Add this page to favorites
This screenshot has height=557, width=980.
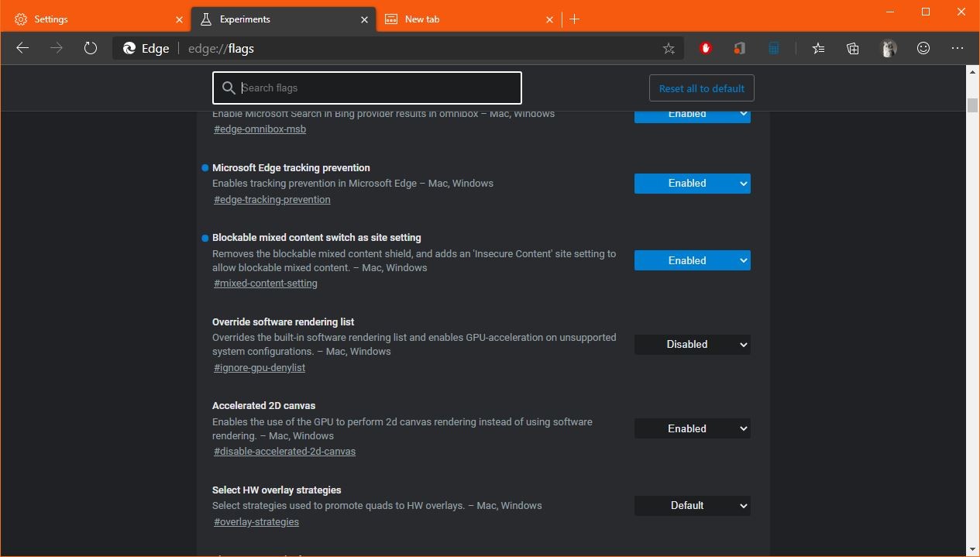669,48
